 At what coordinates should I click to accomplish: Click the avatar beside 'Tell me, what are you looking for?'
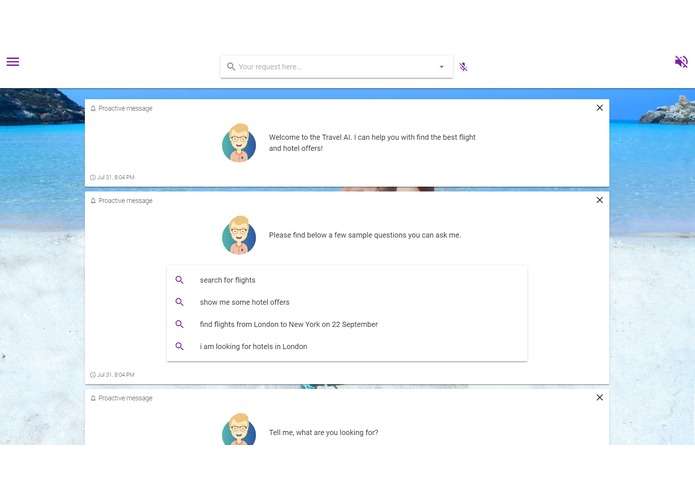[x=239, y=429]
